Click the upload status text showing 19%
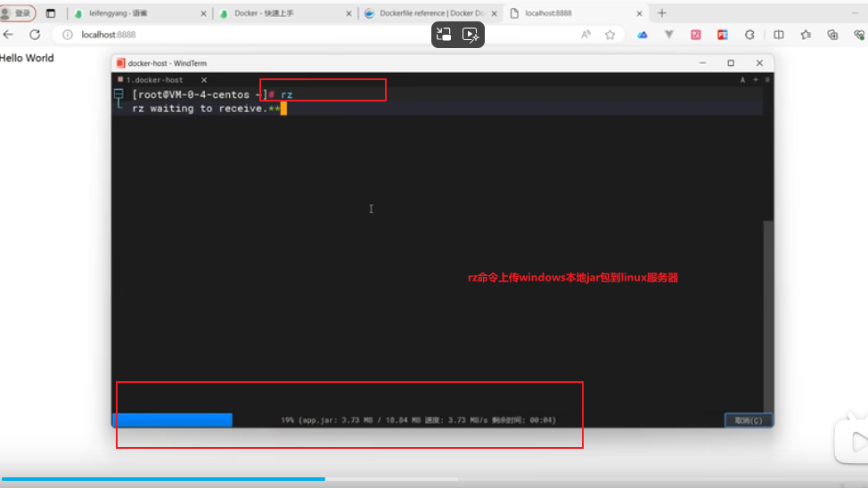868x488 pixels. pyautogui.click(x=418, y=420)
